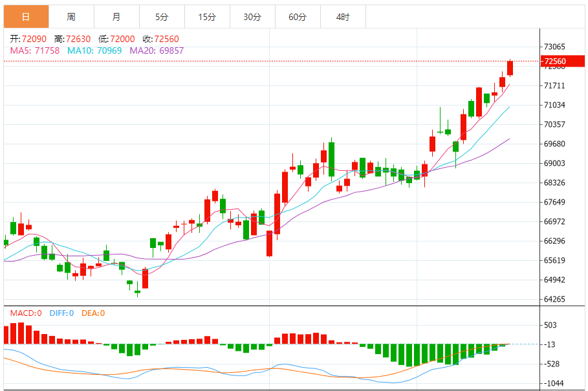Click the 67649 price axis label
The height and width of the screenshot is (391, 588).
(x=554, y=202)
